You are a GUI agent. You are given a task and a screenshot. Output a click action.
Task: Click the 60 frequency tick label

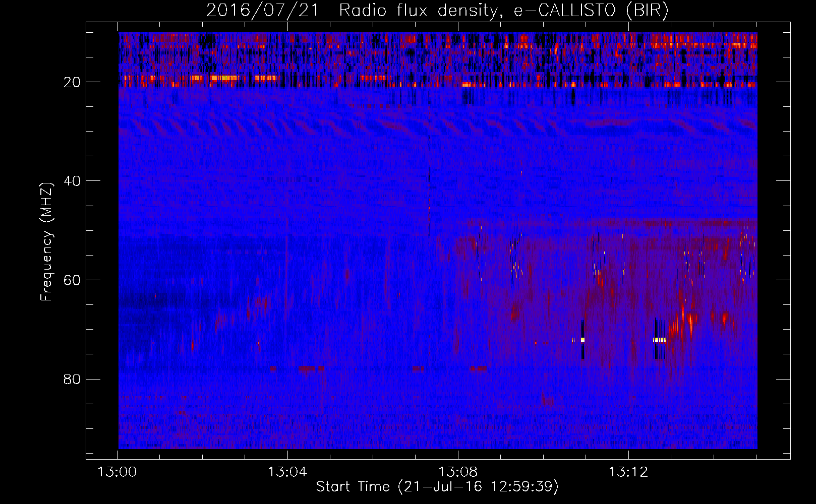(72, 280)
